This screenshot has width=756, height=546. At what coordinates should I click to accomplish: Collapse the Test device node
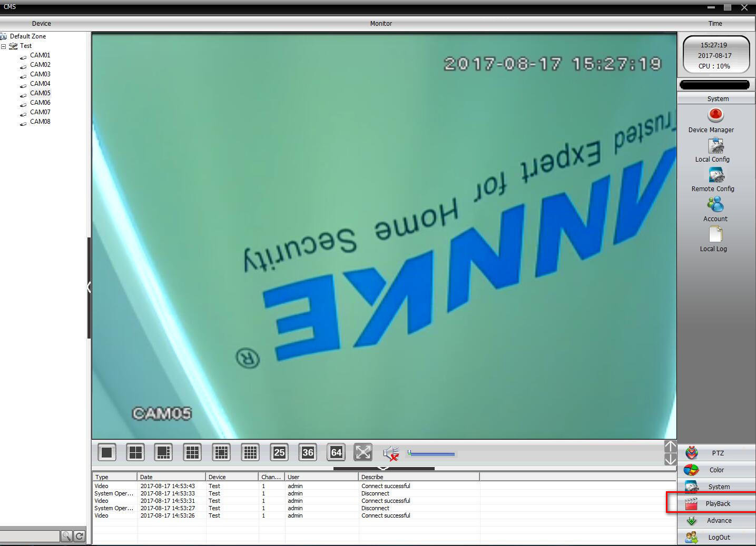pyautogui.click(x=3, y=46)
